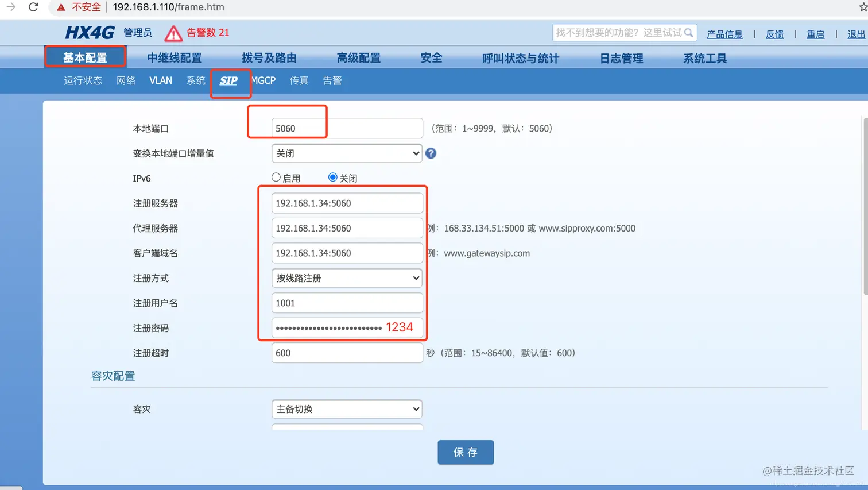Click the 管理员 user label
Viewport: 868px width, 490px height.
click(x=138, y=33)
